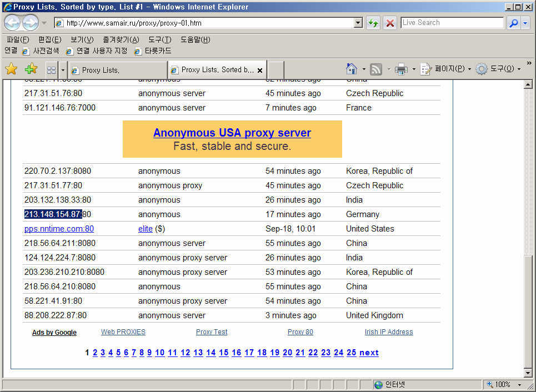Screen dimensions: 536x392
Task: Click the Refresh page icon
Action: tap(373, 23)
